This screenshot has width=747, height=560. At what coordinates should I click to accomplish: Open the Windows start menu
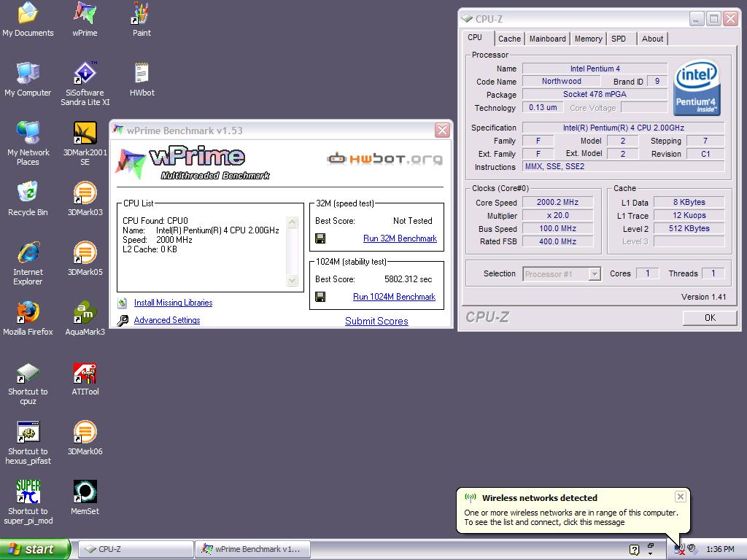coord(34,549)
